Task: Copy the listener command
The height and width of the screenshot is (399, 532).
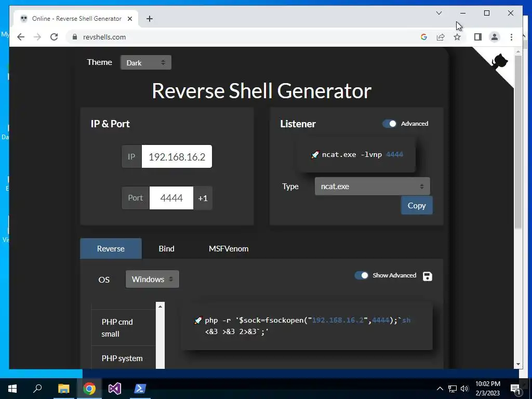Action: (417, 205)
